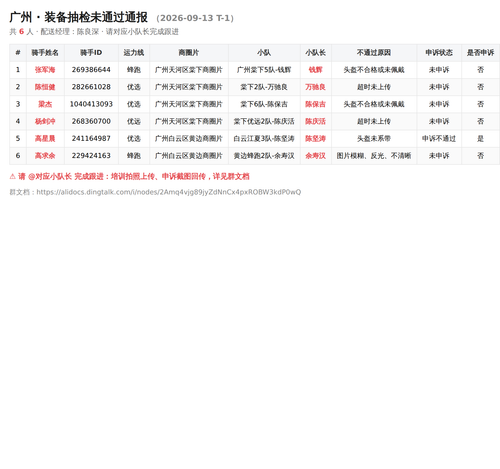Click rider ID 269386644
Image resolution: width=500 pixels, height=469 pixels.
(91, 70)
